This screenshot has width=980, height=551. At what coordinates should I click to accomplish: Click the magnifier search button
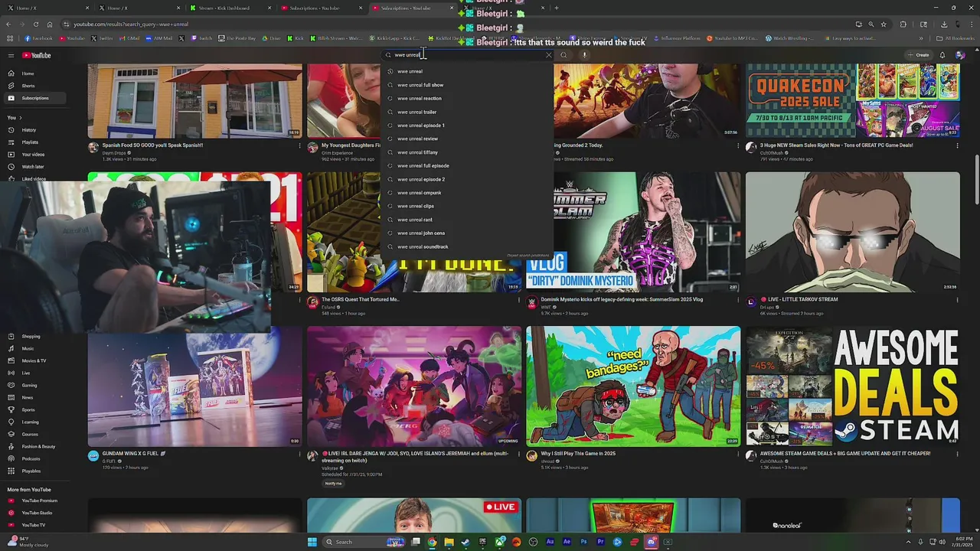pos(563,55)
